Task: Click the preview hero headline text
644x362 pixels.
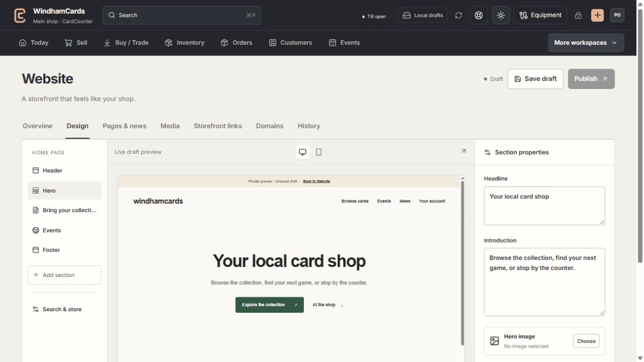Action: pyautogui.click(x=289, y=261)
